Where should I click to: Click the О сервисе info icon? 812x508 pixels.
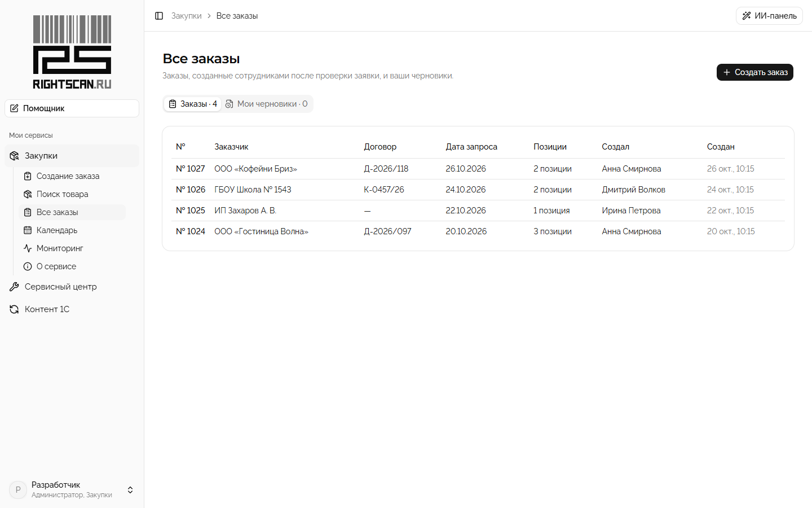pyautogui.click(x=28, y=266)
